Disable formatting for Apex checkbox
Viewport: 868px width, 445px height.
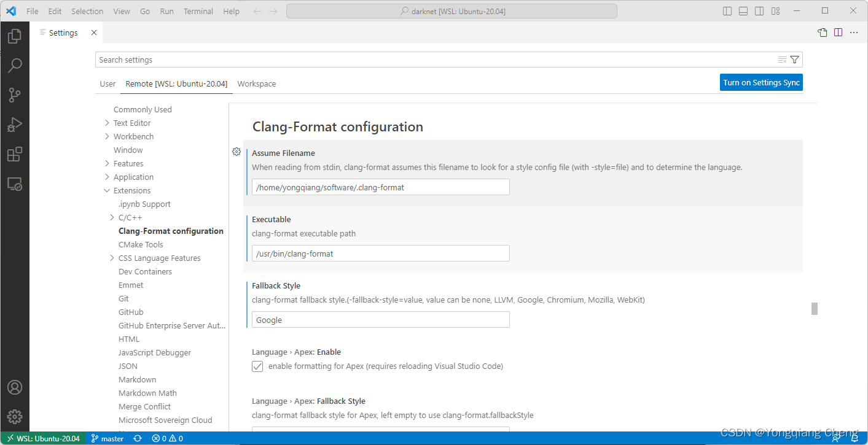(x=257, y=366)
